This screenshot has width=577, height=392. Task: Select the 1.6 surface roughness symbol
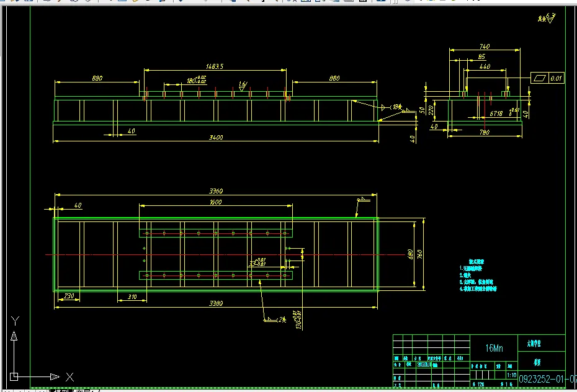coord(243,86)
